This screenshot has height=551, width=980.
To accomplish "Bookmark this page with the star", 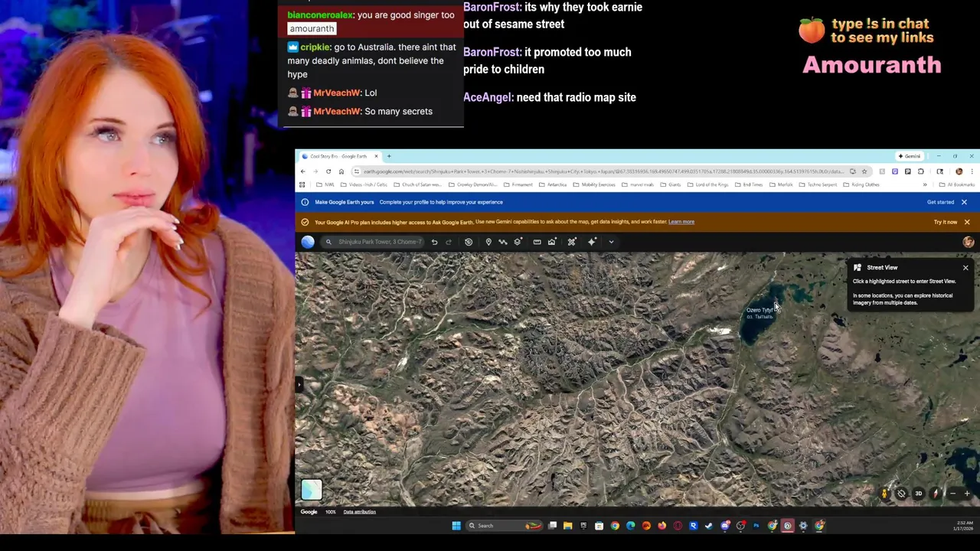I will 864,171.
